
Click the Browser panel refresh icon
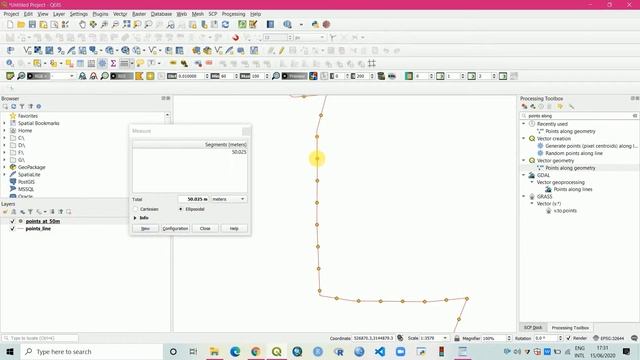(x=13, y=107)
